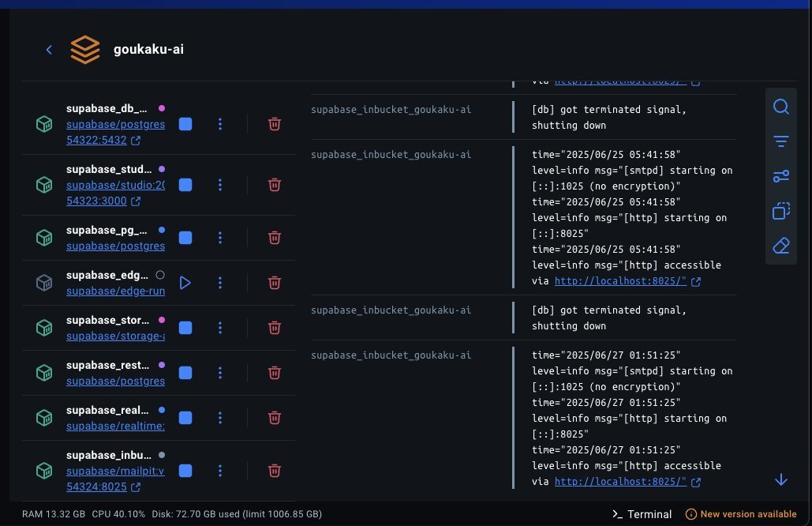Stop the supabase_real container

tap(185, 419)
